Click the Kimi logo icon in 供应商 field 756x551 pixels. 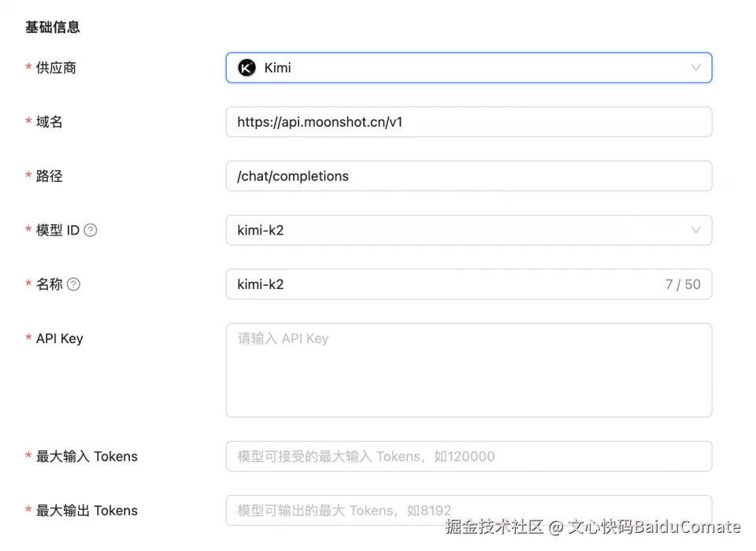246,68
